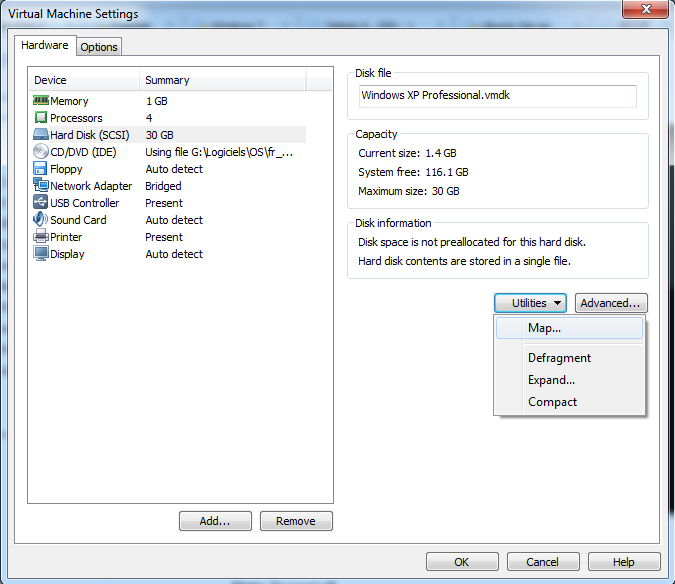Select the Printer row label
This screenshot has height=584, width=675.
point(66,237)
